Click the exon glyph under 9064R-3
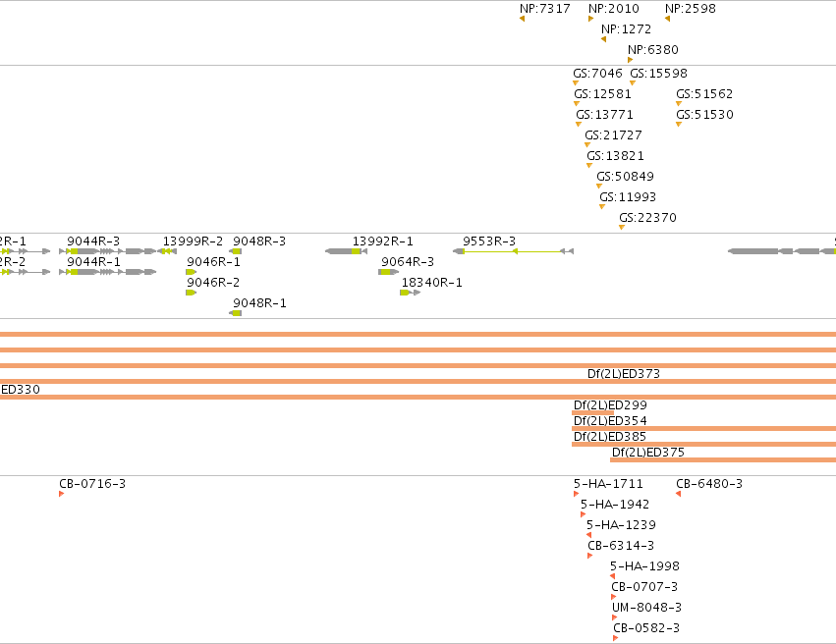This screenshot has height=644, width=836. point(388,272)
